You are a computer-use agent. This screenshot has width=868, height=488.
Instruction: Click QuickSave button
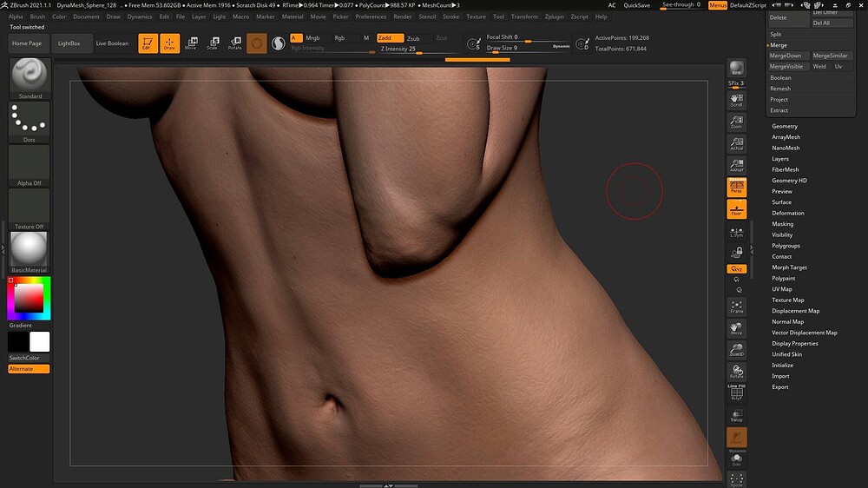(x=637, y=5)
